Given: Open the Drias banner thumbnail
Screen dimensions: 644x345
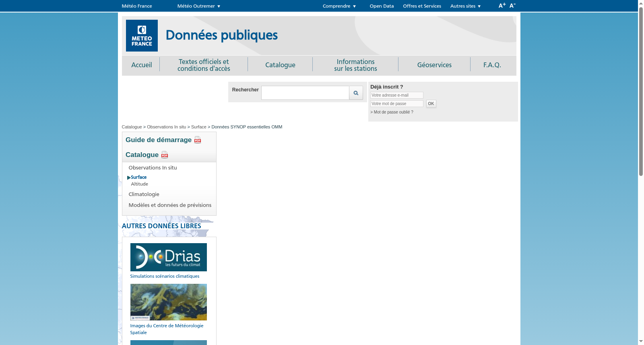Looking at the screenshot, I should pyautogui.click(x=168, y=257).
